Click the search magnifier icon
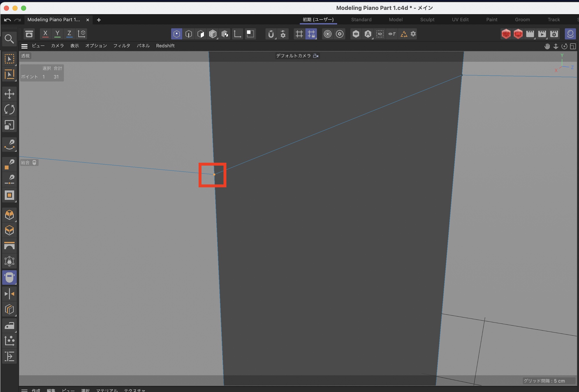This screenshot has height=392, width=579. point(9,39)
